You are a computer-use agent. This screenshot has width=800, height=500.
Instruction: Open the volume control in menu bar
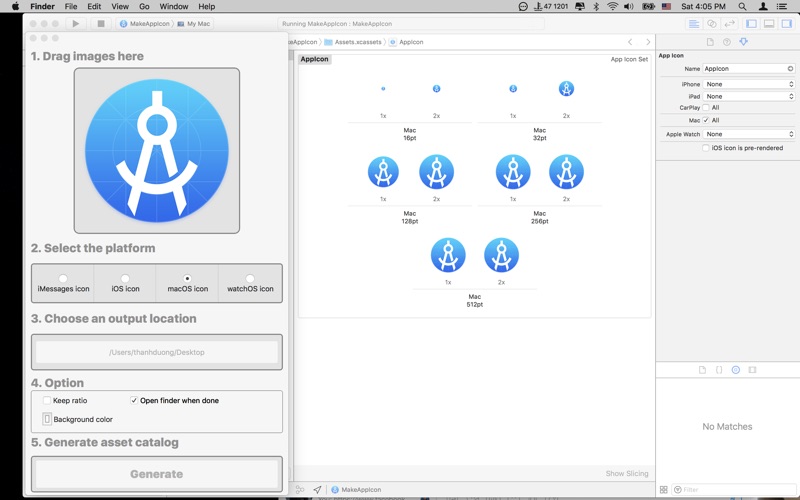coord(629,6)
